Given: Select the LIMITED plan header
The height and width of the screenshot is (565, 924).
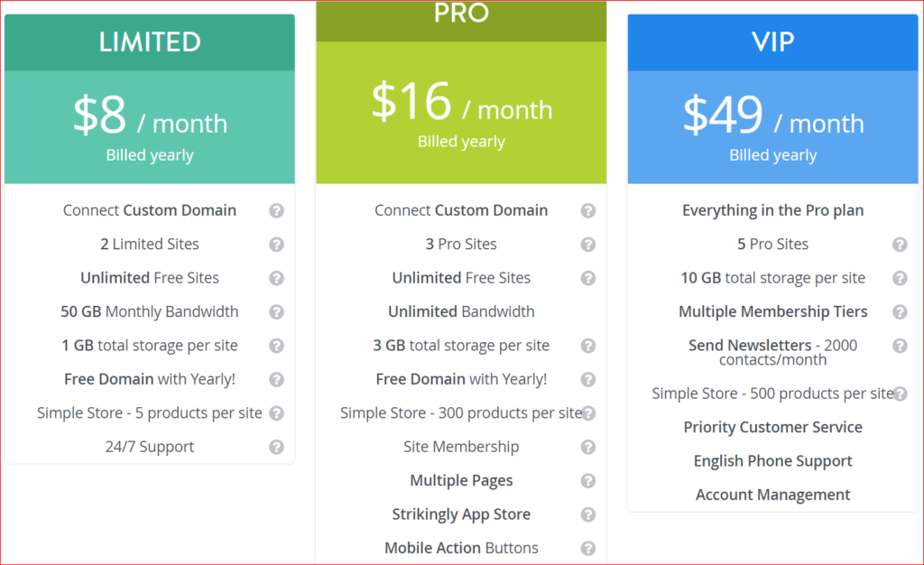Looking at the screenshot, I should point(150,42).
